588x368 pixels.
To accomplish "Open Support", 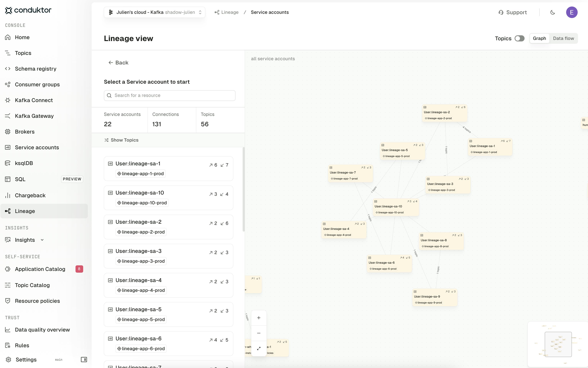I will click(x=513, y=12).
